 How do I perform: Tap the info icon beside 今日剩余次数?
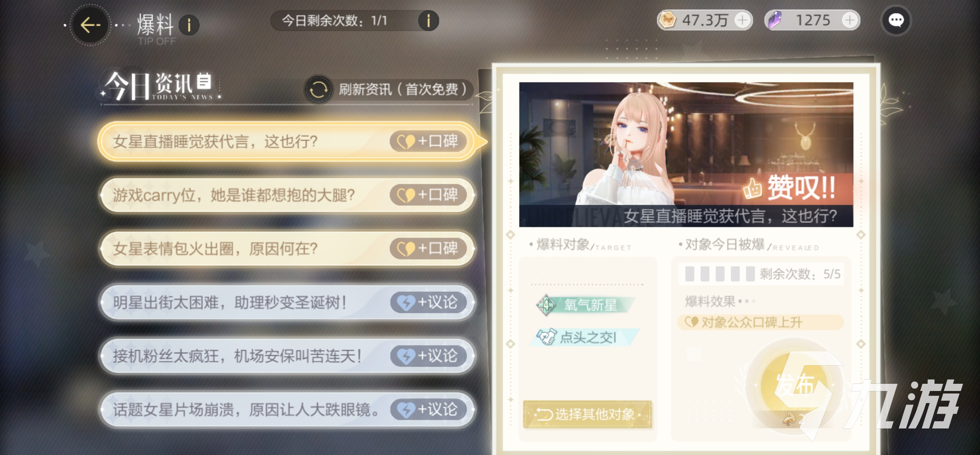[428, 21]
